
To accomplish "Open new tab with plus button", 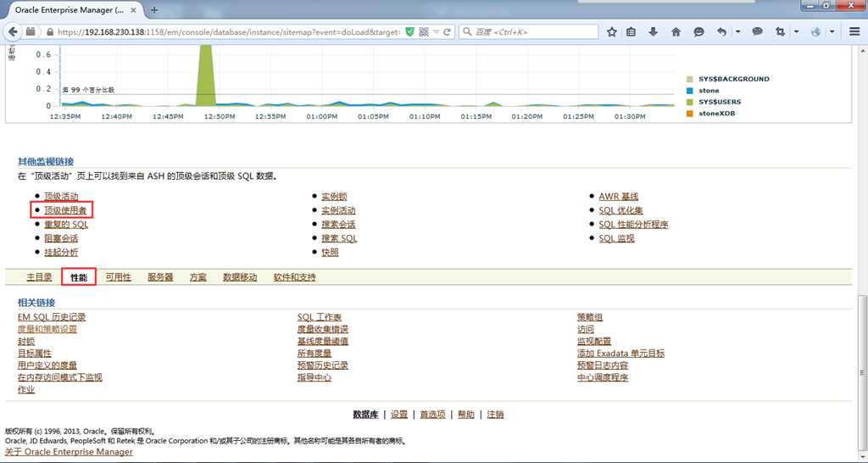I will (154, 9).
